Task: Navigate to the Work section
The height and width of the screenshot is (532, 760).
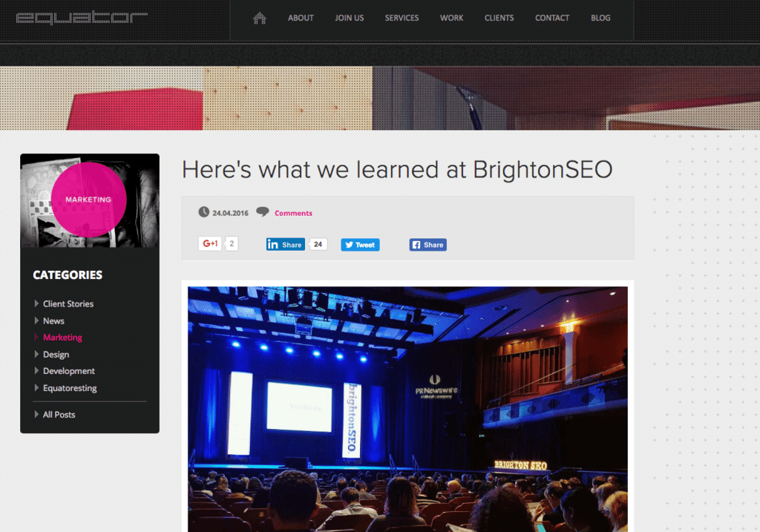Action: 452,18
